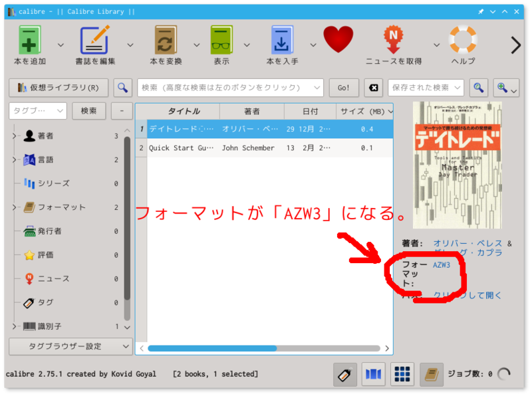The height and width of the screenshot is (396, 532).
Task: Open dropdown arrow next to ニュースを取得
Action: [x=436, y=45]
